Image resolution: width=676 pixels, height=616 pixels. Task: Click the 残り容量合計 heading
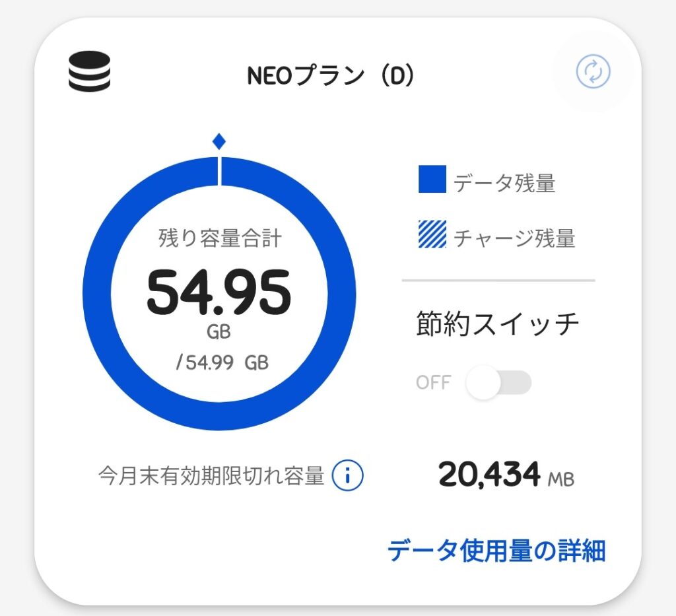click(x=219, y=238)
